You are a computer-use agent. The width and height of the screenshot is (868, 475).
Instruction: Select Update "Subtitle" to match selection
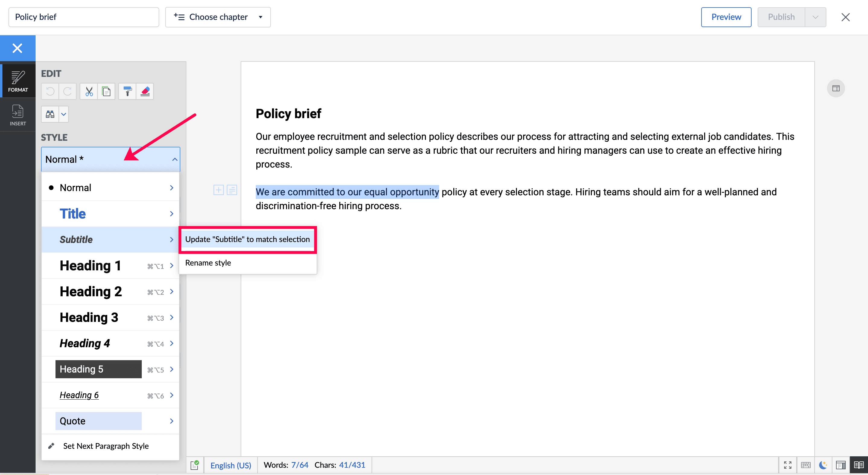point(247,239)
